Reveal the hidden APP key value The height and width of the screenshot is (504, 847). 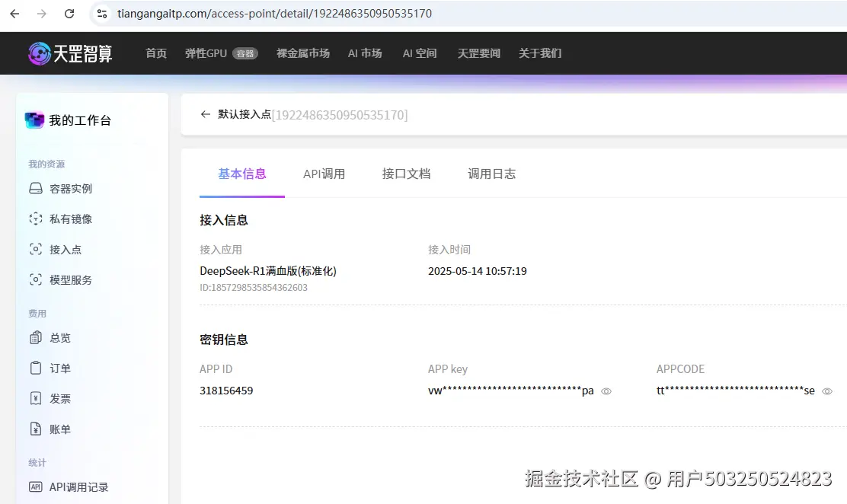click(x=606, y=391)
